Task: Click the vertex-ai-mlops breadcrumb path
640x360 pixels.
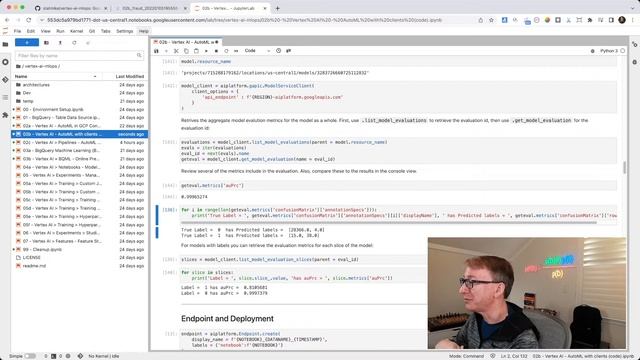Action: pyautogui.click(x=41, y=66)
